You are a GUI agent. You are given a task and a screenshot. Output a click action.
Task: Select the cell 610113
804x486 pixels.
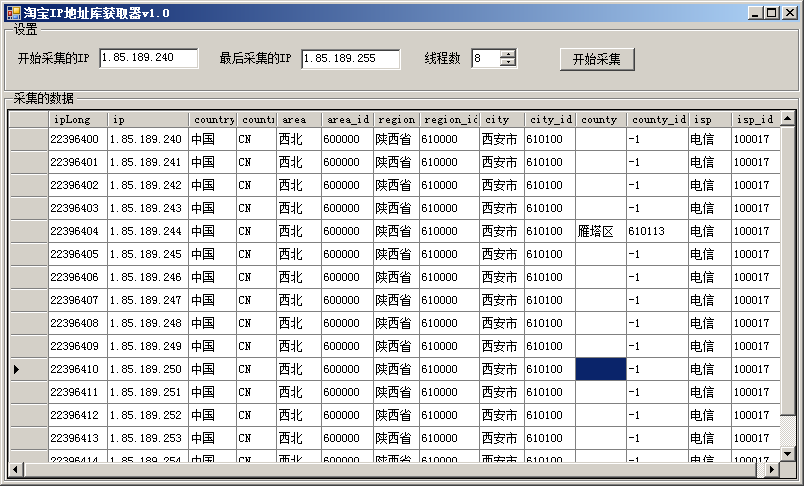(657, 231)
